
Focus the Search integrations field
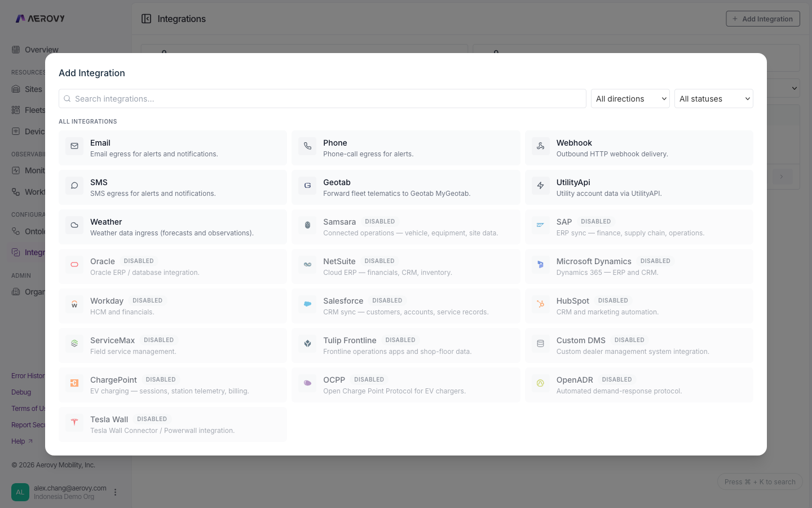(323, 99)
